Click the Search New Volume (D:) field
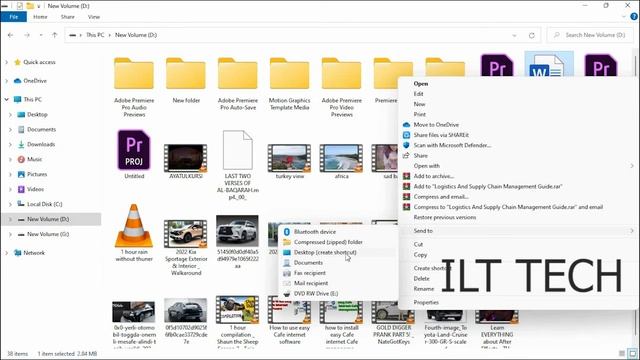The image size is (640, 360). (x=590, y=35)
